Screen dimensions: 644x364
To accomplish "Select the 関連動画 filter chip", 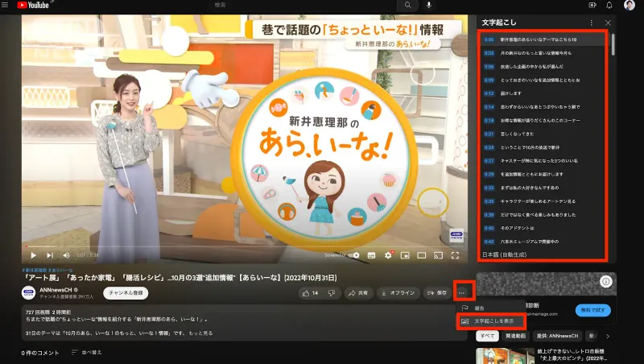I will point(516,336).
